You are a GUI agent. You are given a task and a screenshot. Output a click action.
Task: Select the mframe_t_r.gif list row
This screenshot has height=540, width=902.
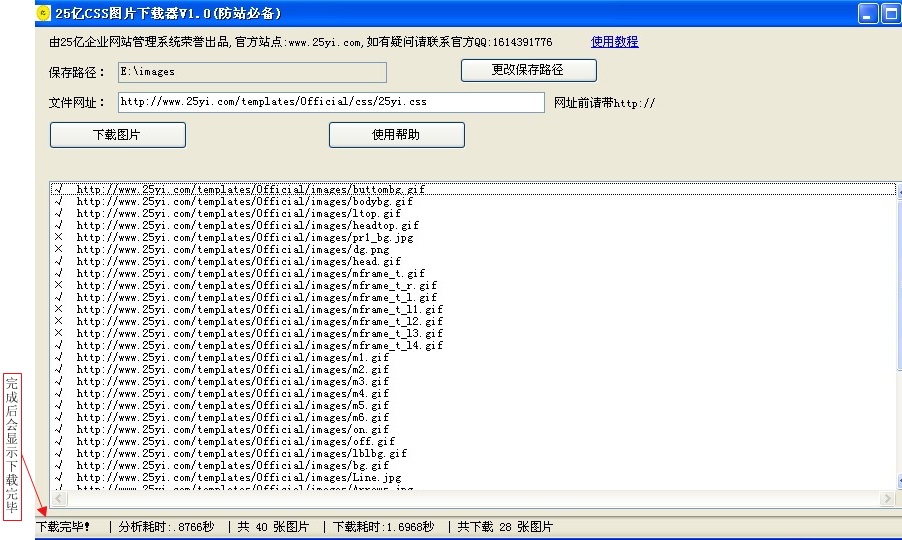(x=473, y=286)
